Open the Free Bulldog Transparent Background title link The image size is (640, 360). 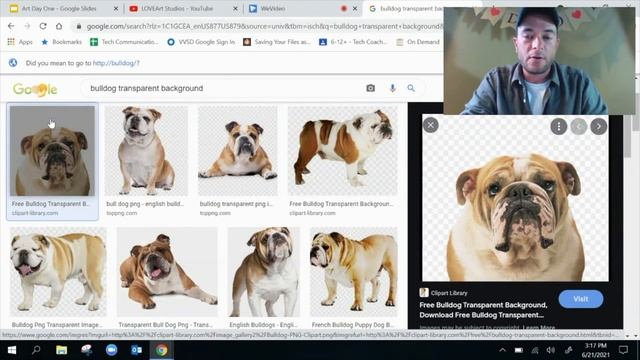click(483, 310)
